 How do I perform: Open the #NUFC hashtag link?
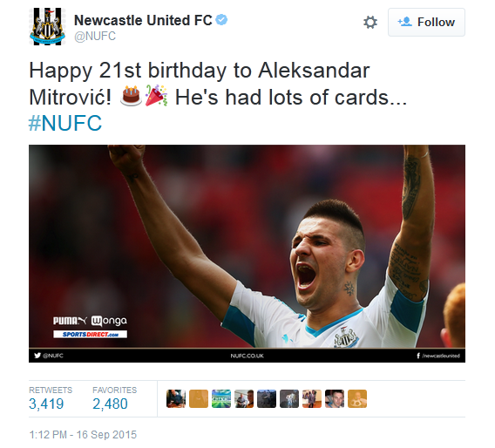coord(65,123)
